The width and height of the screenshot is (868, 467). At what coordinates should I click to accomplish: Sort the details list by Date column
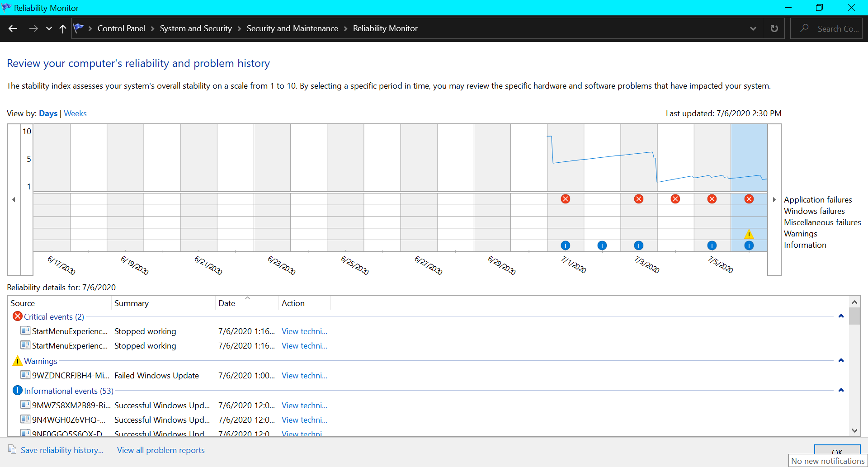tap(247, 303)
